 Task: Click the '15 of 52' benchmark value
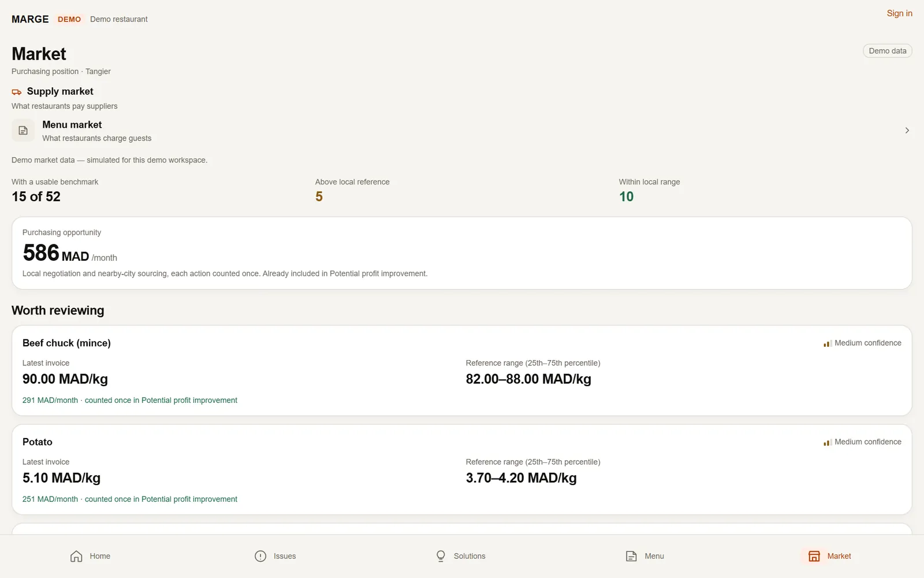click(36, 197)
